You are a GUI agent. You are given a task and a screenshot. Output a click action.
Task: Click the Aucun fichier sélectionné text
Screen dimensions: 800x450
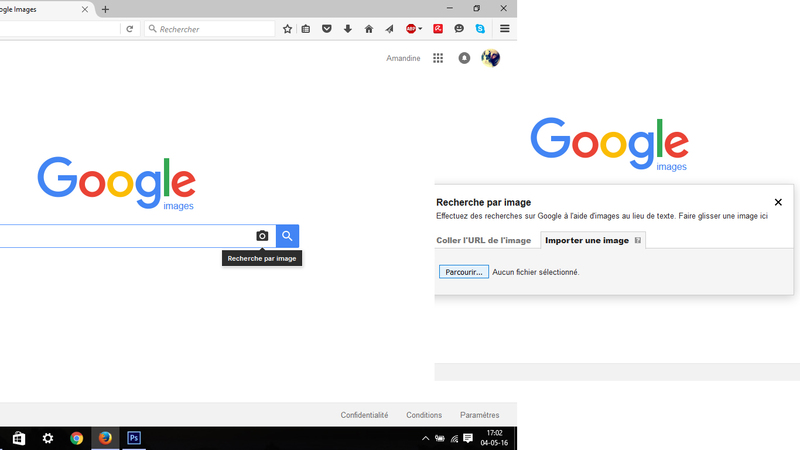pos(536,272)
